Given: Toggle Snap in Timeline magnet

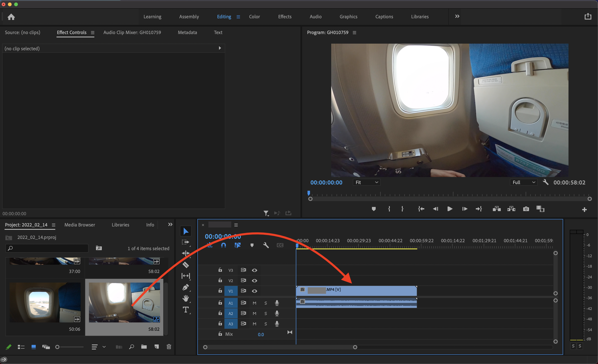Looking at the screenshot, I should coord(224,245).
